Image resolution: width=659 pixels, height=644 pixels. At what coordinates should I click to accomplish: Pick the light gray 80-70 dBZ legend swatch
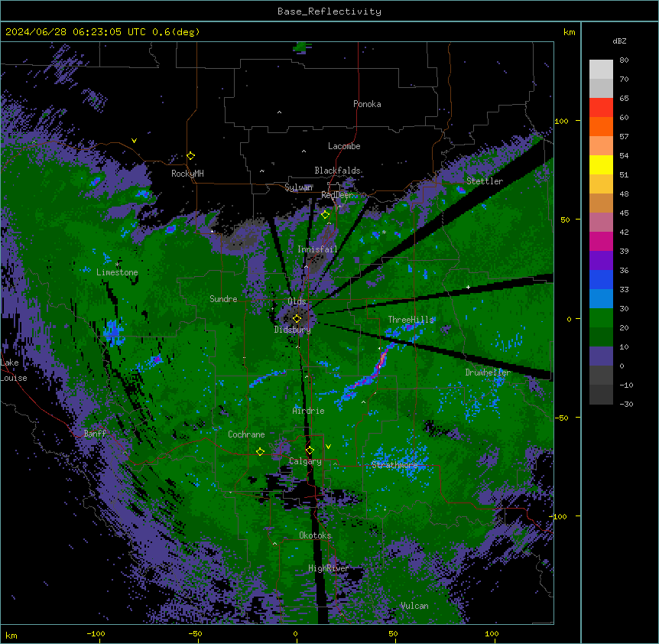click(601, 70)
